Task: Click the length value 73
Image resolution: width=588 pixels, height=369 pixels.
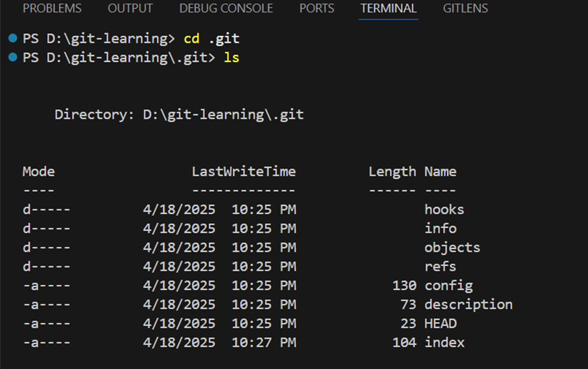Action: tap(408, 304)
